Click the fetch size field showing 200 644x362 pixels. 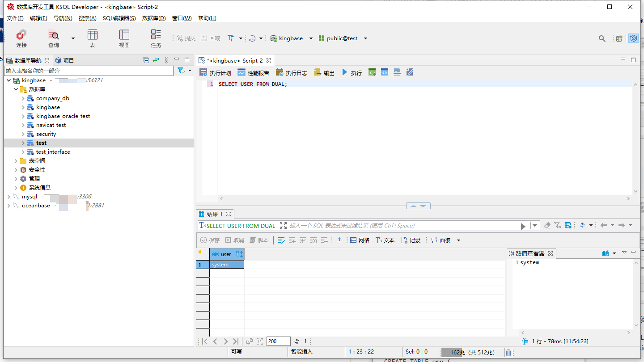coord(278,341)
